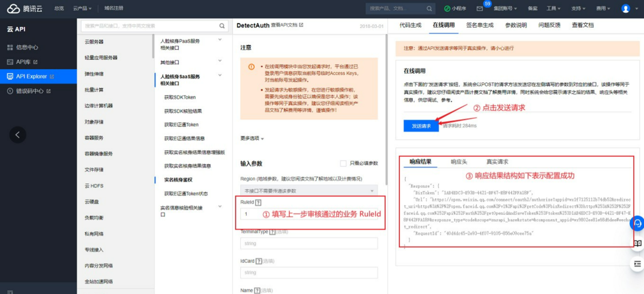
Task: Expand 更多选项 options
Action: point(252,139)
